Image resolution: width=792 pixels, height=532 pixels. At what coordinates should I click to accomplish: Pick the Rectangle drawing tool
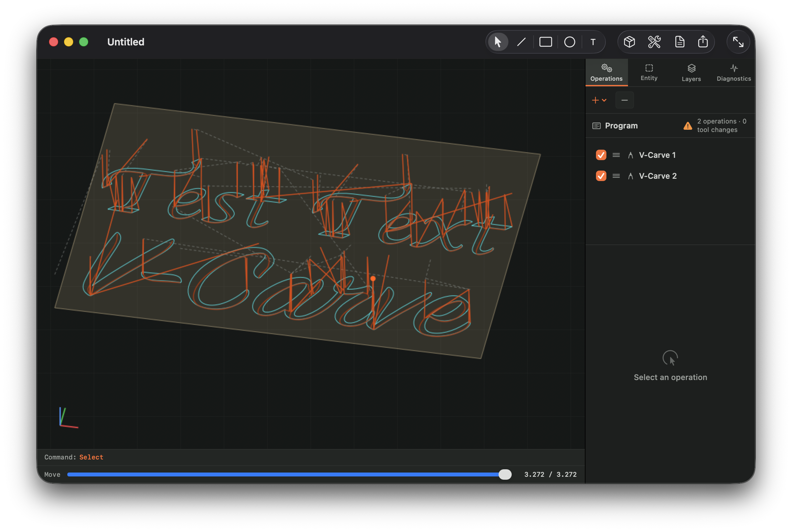pos(545,42)
